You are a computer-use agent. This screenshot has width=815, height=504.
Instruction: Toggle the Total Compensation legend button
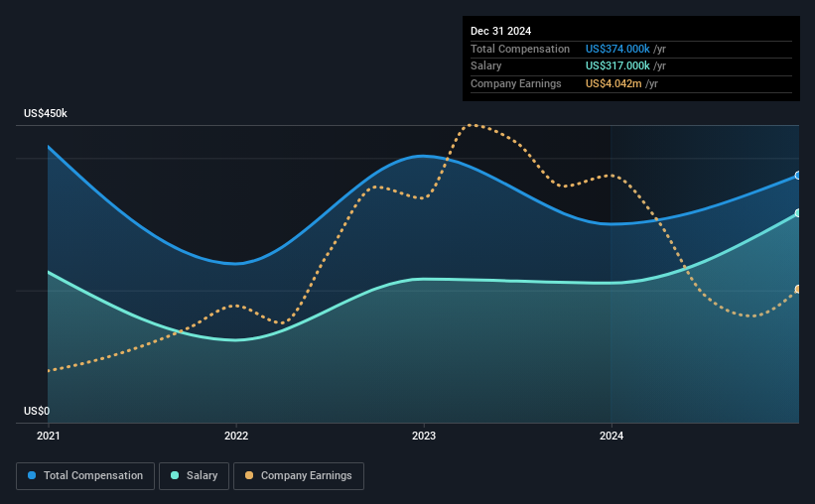pyautogui.click(x=85, y=476)
